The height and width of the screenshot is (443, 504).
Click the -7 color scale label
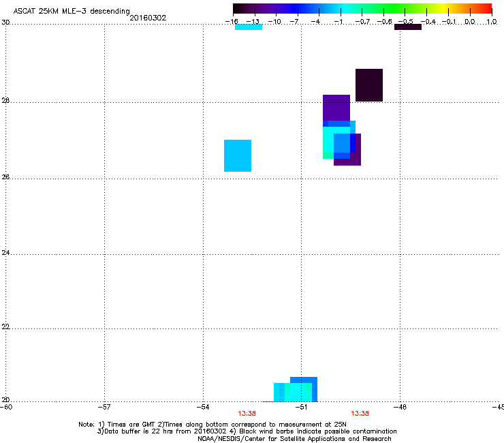tap(294, 22)
